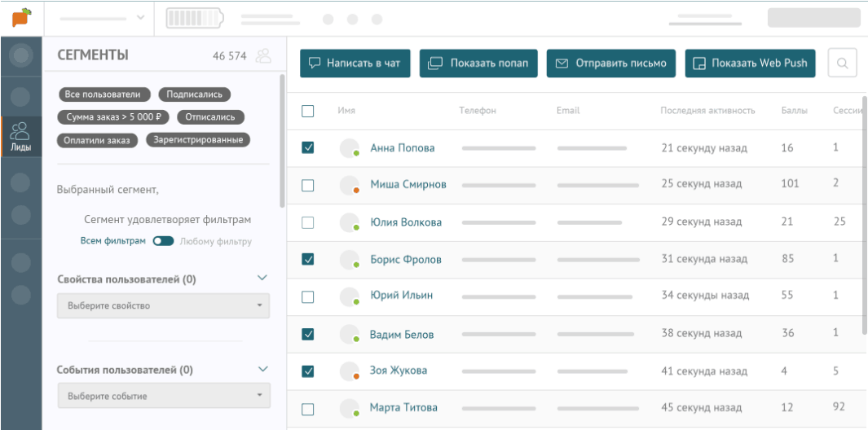The height and width of the screenshot is (430, 868).
Task: Click Зоя Жукова's avatar icon
Action: pyautogui.click(x=350, y=371)
